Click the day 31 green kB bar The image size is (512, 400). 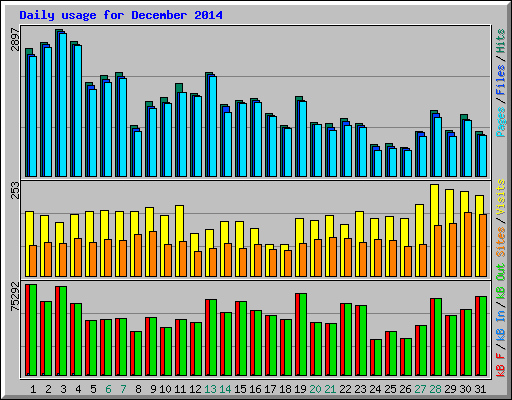pyautogui.click(x=483, y=336)
